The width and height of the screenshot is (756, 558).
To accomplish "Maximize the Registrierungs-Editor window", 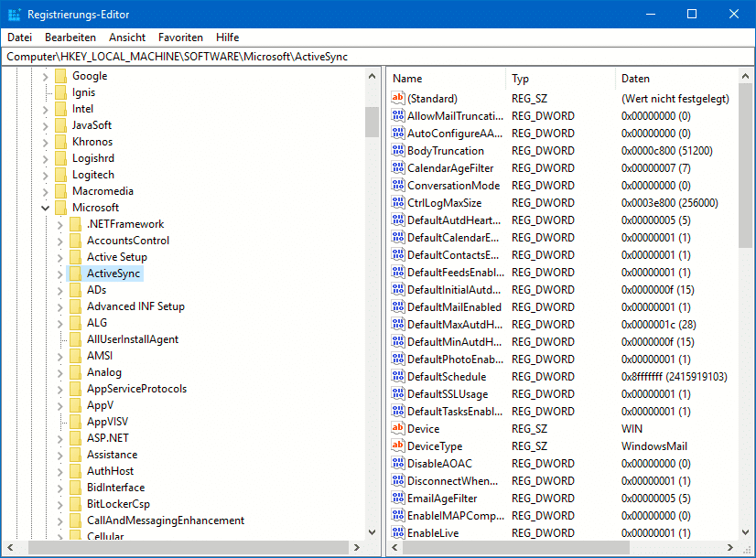I will [692, 14].
